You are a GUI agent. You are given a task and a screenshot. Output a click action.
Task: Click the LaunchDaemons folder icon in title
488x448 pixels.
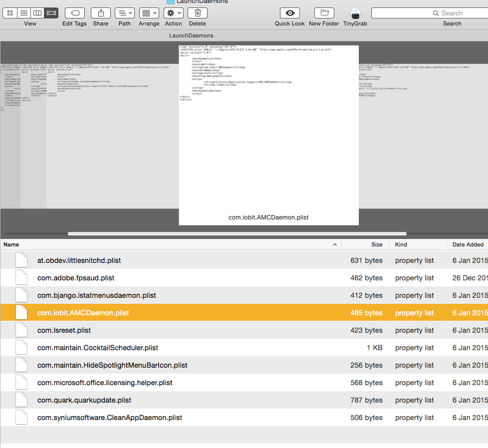tap(170, 2)
